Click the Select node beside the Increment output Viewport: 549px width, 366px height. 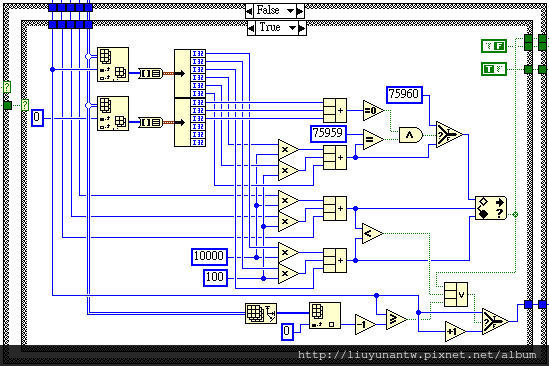(495, 321)
